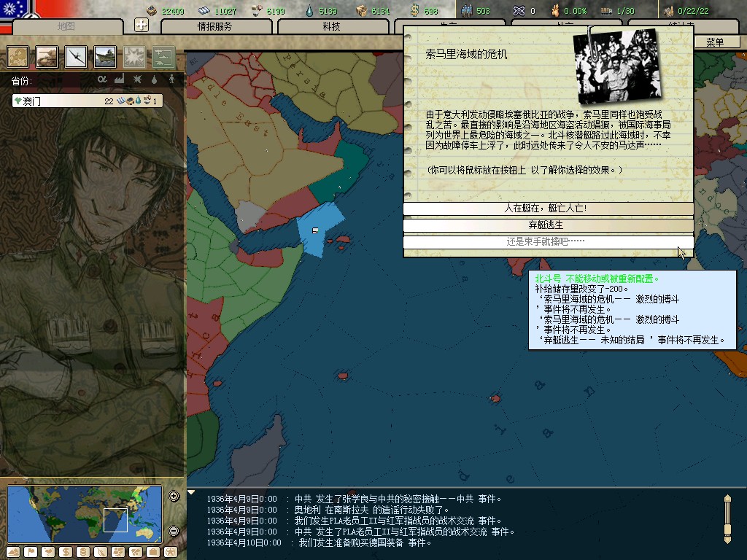
Task: Click the event photo thumbnail
Action: [619, 66]
